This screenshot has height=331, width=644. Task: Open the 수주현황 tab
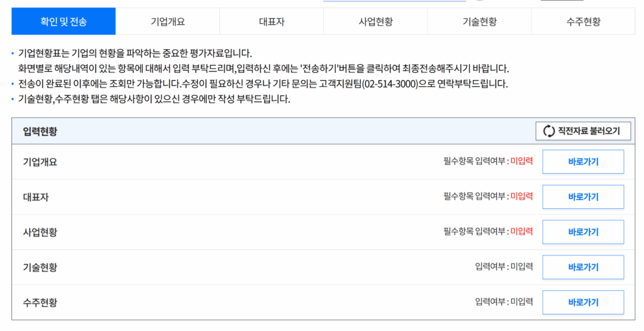[x=583, y=21]
